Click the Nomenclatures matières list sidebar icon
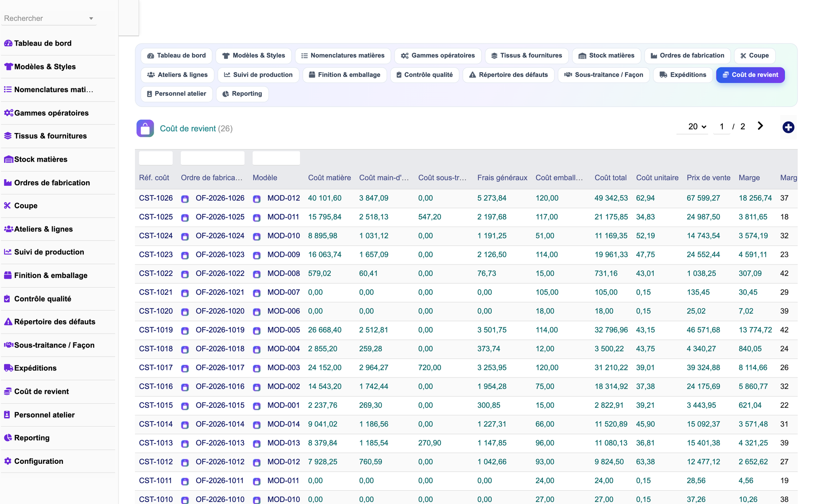 [8, 90]
